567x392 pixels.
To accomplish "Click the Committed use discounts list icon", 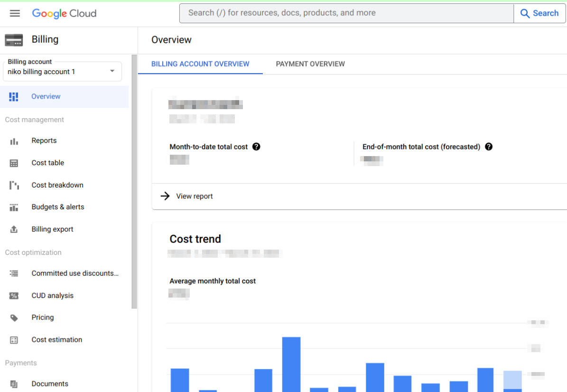I will [14, 273].
